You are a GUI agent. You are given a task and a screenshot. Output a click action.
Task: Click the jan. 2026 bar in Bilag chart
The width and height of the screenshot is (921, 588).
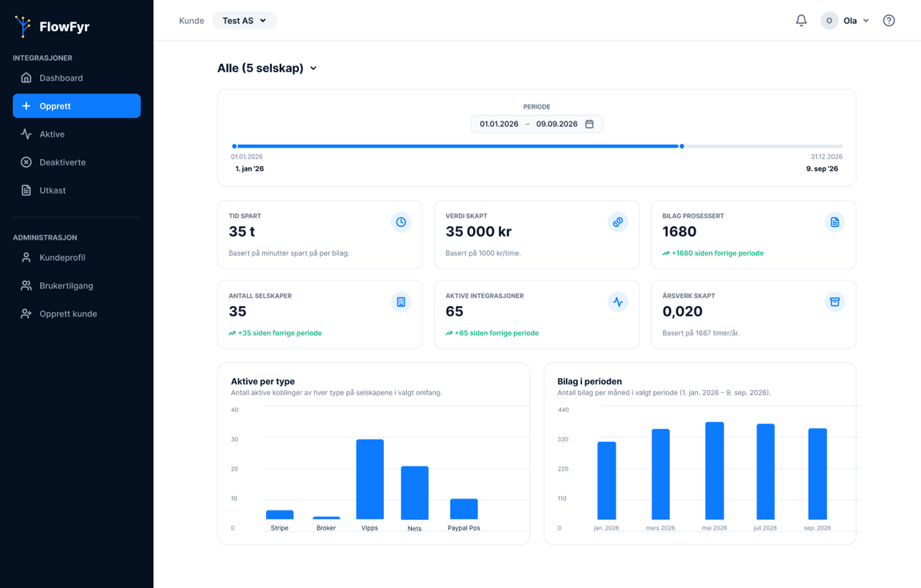(607, 481)
